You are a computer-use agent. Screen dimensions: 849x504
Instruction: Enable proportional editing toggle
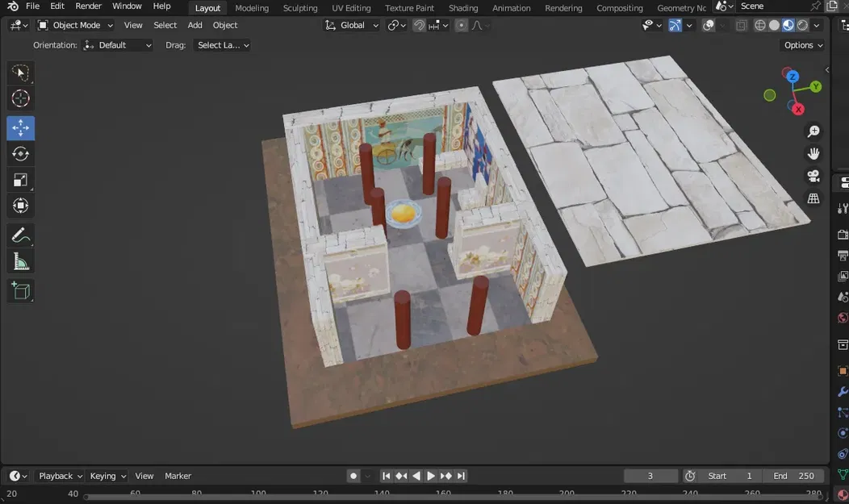pos(462,25)
